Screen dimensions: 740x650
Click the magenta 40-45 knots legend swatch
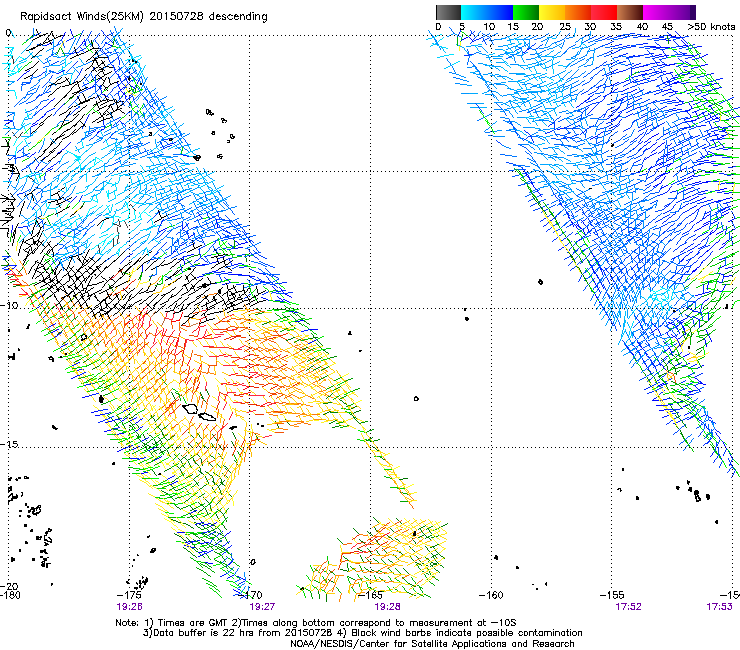(x=656, y=12)
